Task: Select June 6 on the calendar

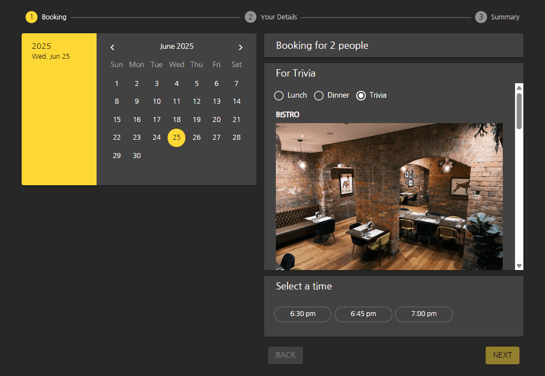Action: (217, 83)
